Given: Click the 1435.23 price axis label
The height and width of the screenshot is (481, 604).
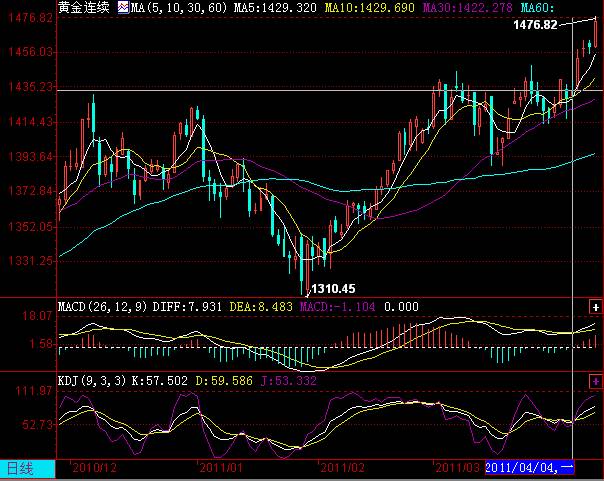Looking at the screenshot, I should click(30, 87).
